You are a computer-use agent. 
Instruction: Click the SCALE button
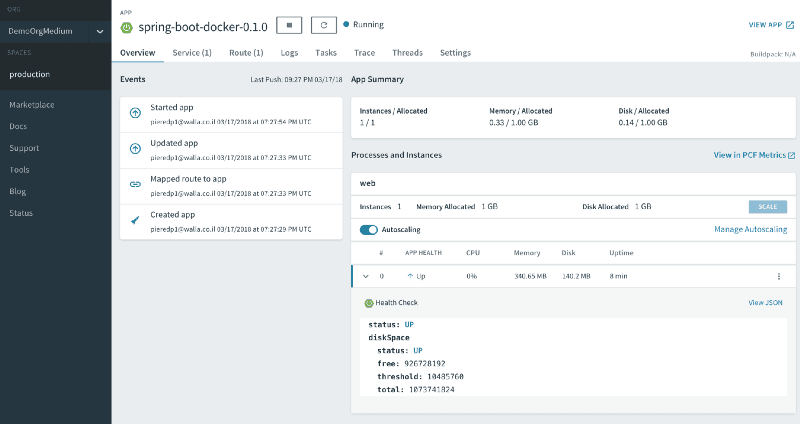[x=767, y=206]
